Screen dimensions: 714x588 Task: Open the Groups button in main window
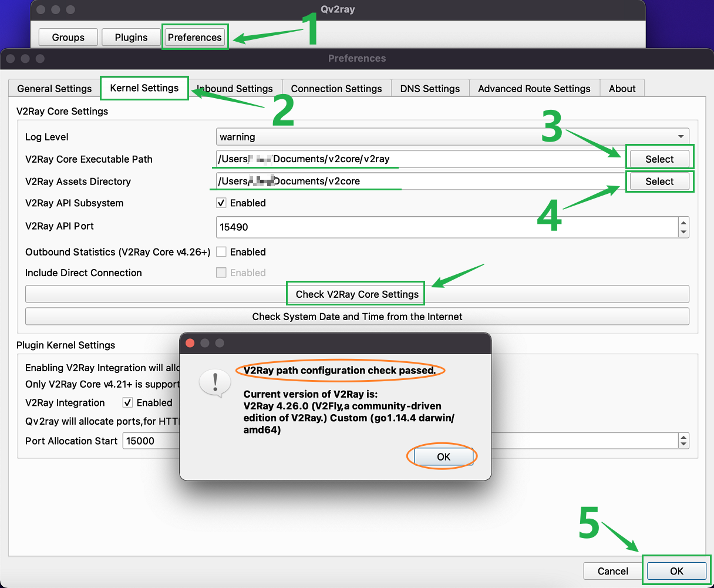pos(68,38)
